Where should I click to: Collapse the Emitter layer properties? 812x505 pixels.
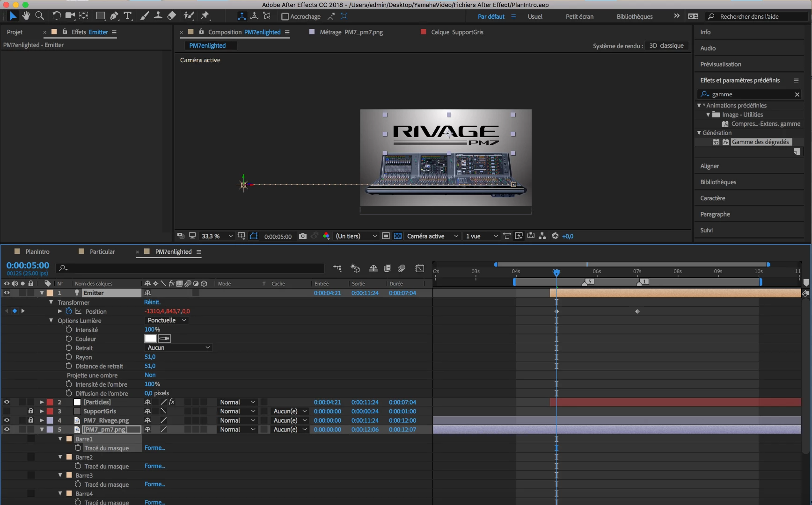pyautogui.click(x=42, y=293)
